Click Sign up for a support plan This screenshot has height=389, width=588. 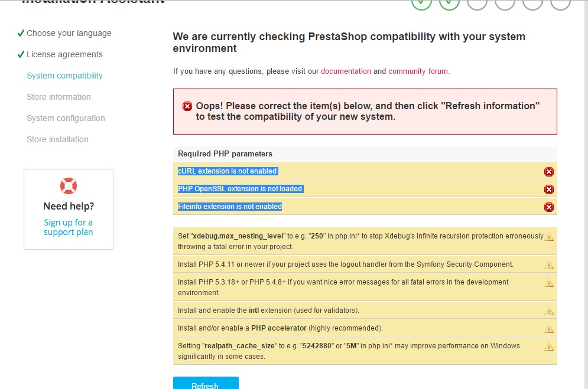click(x=68, y=227)
